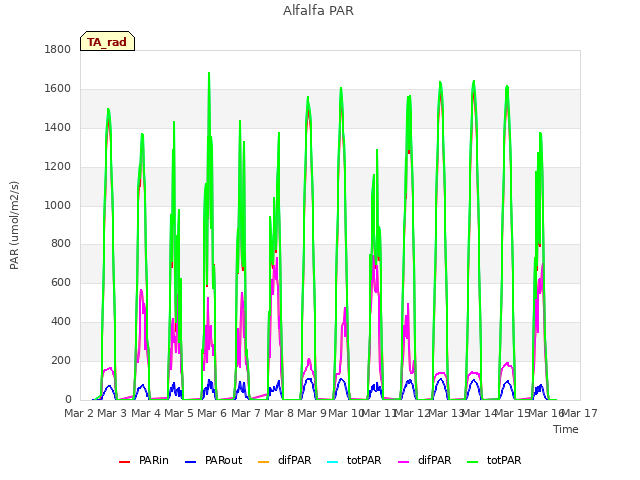
Task: Click the Mar 3 x-axis tick label
Action: coord(112,413)
